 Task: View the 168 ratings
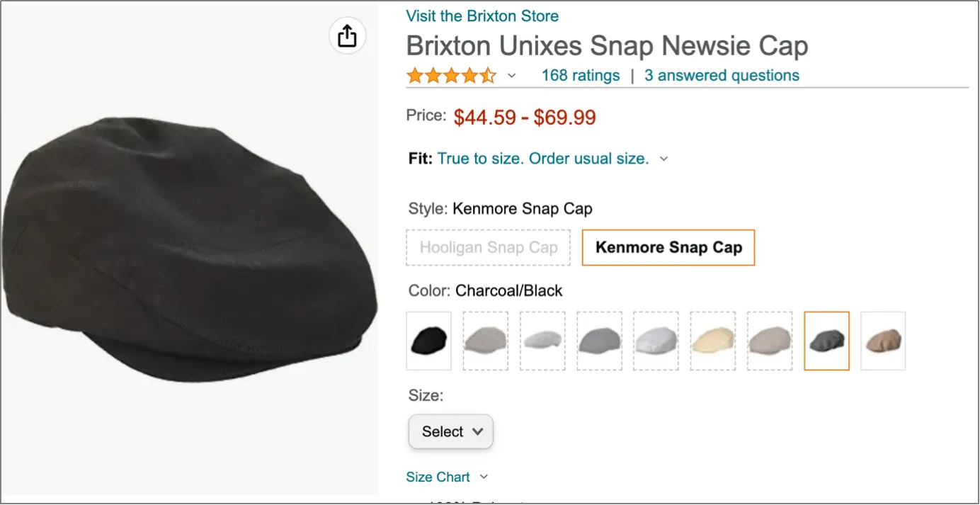[x=580, y=75]
